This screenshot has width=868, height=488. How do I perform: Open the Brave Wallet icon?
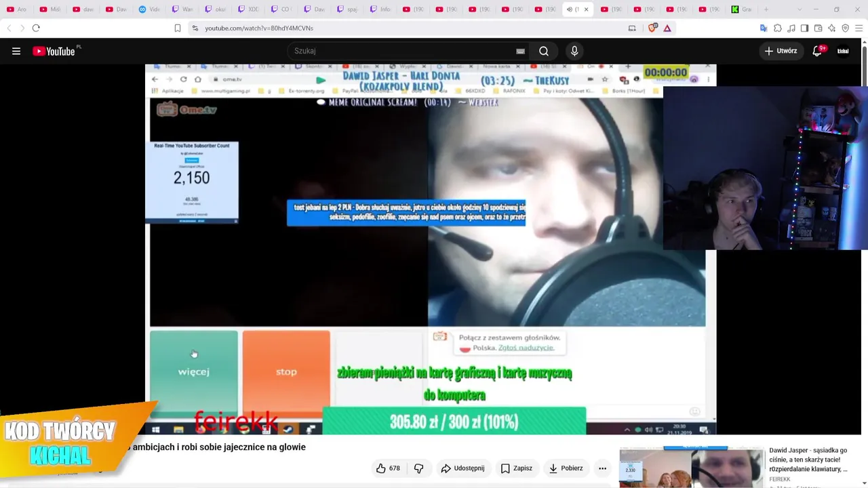tap(818, 28)
